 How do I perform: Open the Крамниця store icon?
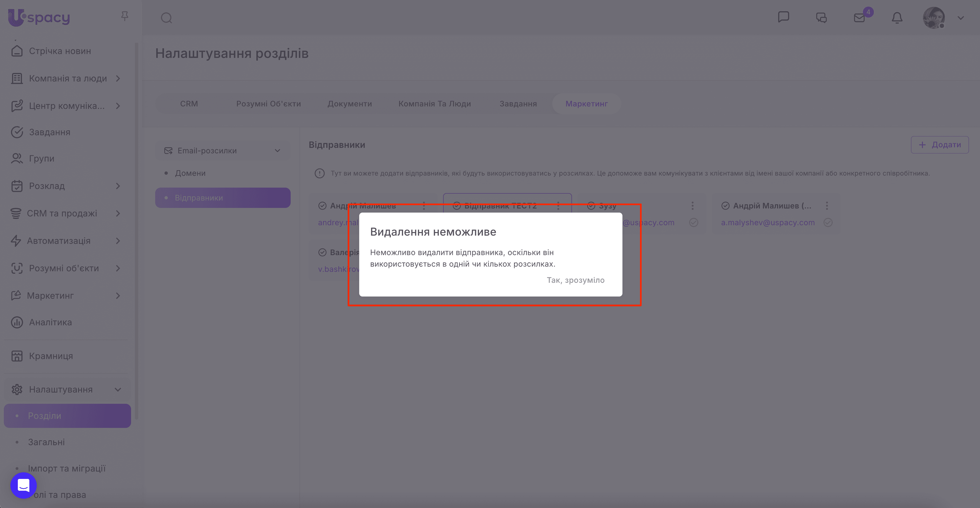pos(17,356)
